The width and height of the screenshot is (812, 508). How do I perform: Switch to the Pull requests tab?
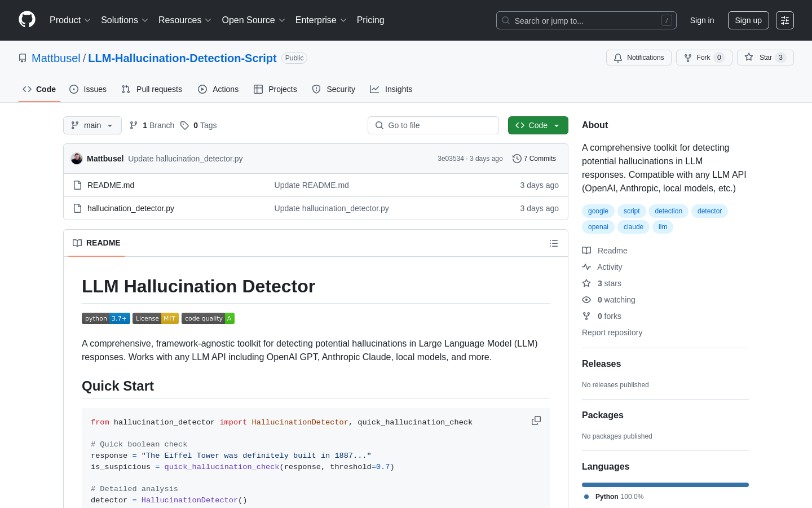click(x=152, y=89)
